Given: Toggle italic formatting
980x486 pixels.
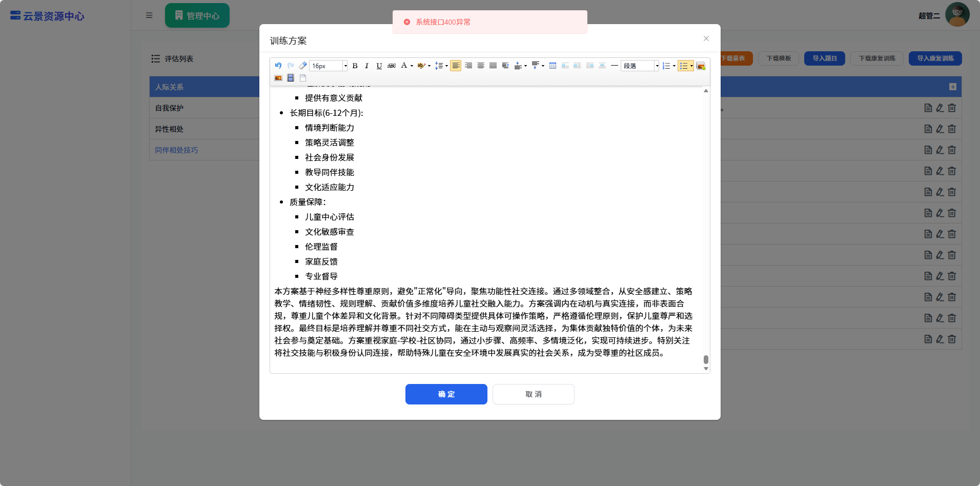Looking at the screenshot, I should pos(367,66).
